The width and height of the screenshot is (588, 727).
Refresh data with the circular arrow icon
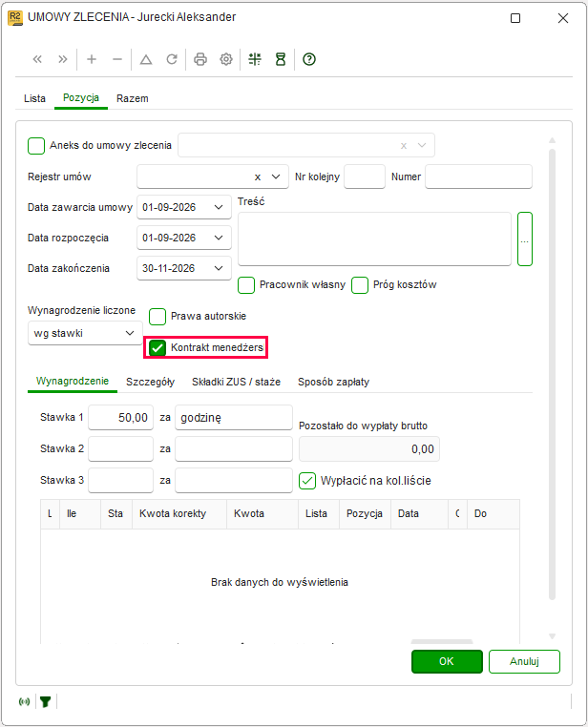pyautogui.click(x=172, y=59)
